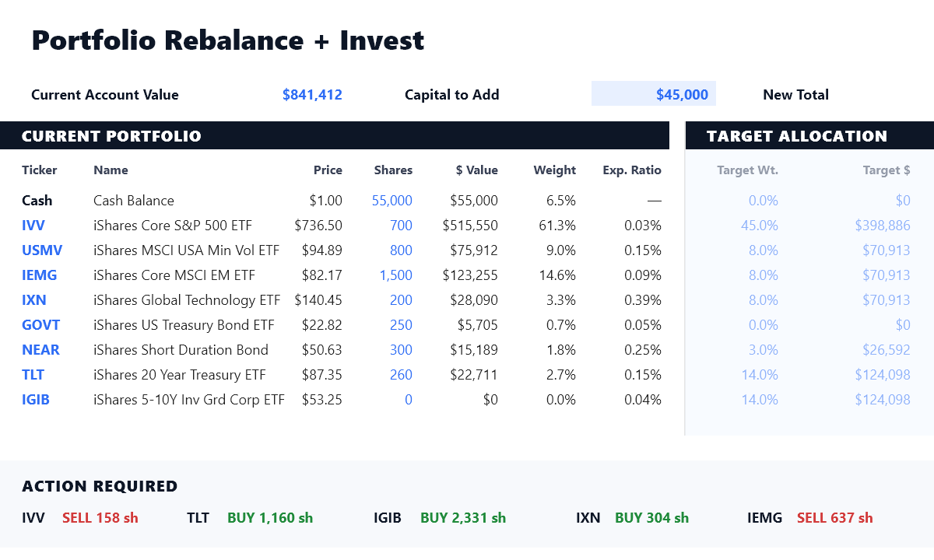Select the IXN ticker link
Screen dimensions: 934x560
[x=34, y=300]
